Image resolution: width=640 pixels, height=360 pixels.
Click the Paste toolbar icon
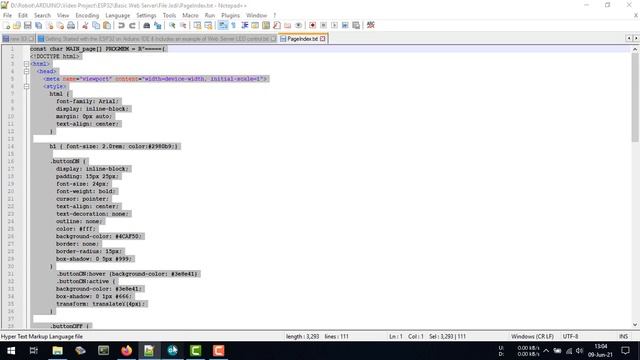tap(107, 25)
